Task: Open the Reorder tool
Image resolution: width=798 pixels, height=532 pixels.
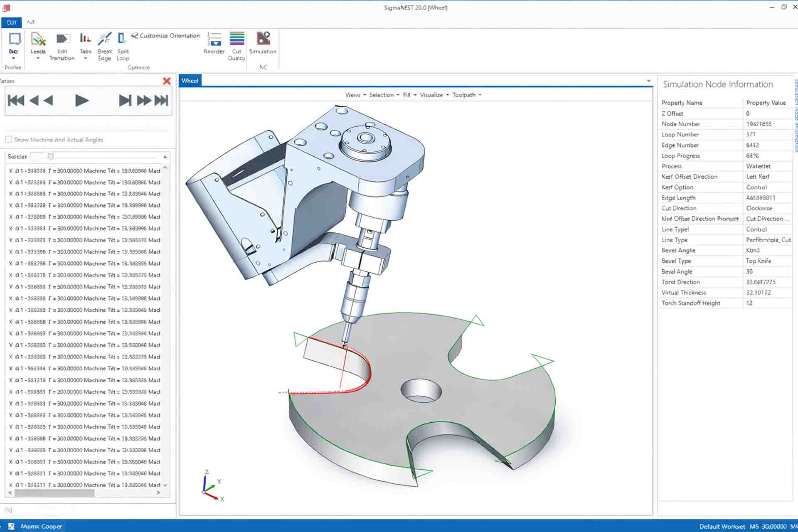Action: [214, 43]
